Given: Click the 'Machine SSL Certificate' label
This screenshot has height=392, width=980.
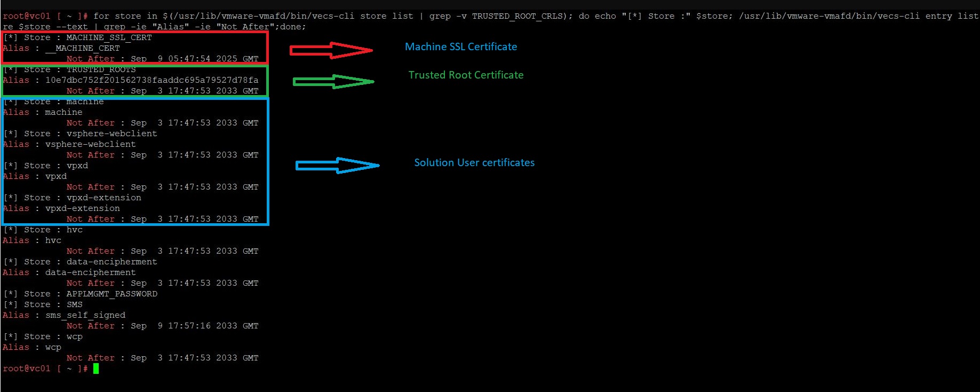Looking at the screenshot, I should [x=461, y=47].
